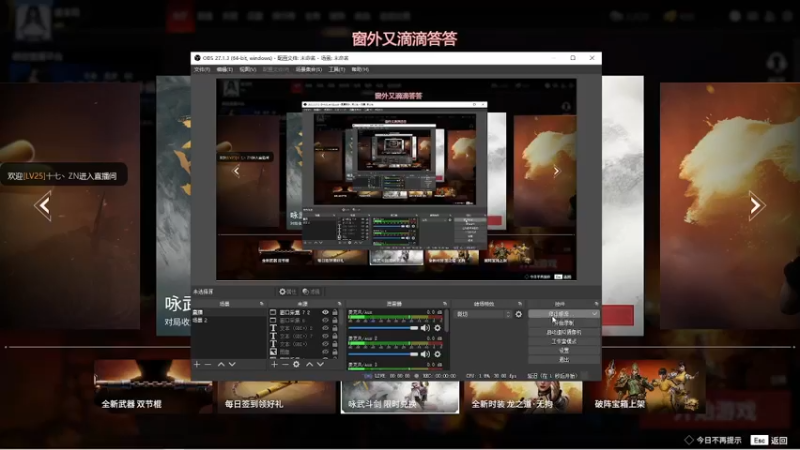Open the 破阵宝箱上架 thumbnail
The height and width of the screenshot is (450, 800).
(646, 386)
